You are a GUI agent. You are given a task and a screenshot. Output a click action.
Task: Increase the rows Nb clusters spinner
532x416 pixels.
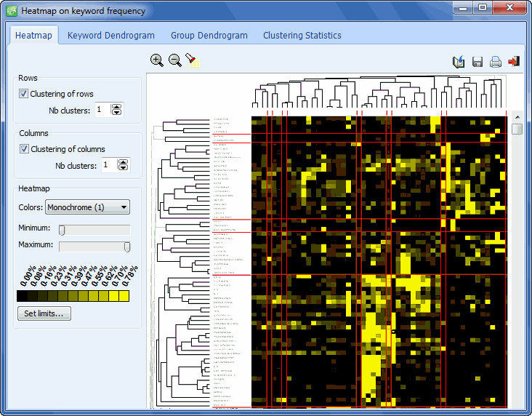pos(117,107)
